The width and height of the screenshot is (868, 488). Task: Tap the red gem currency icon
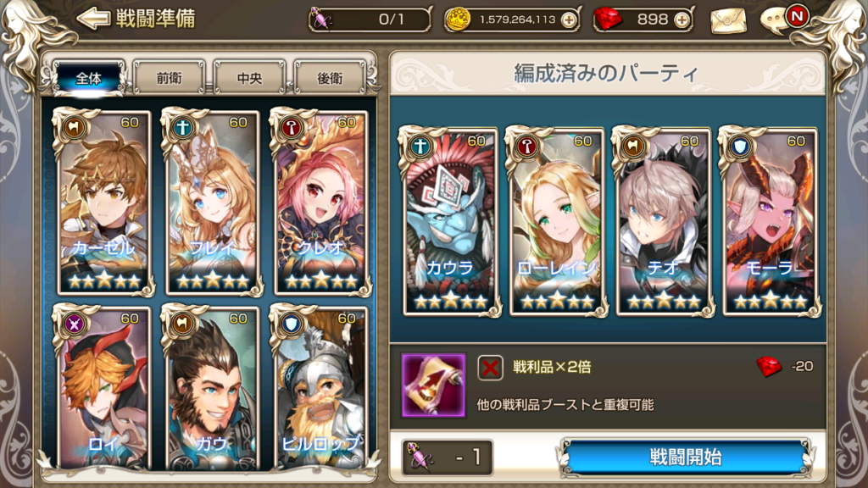pyautogui.click(x=608, y=20)
